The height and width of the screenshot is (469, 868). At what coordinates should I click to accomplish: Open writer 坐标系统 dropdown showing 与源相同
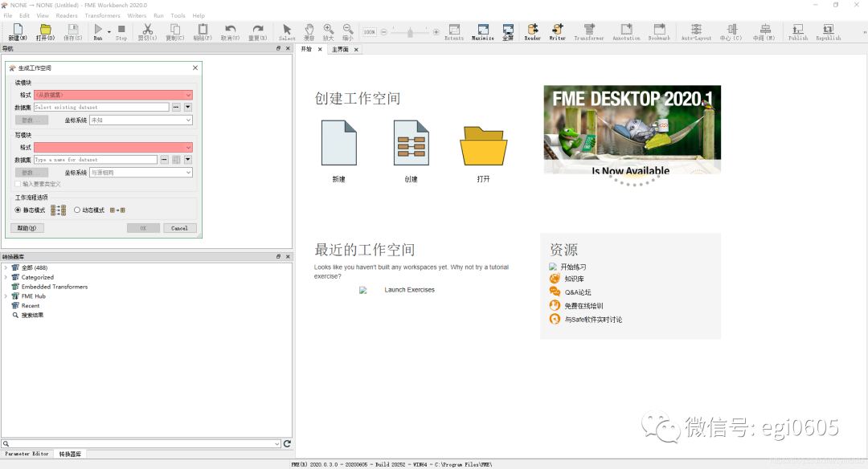coord(141,173)
